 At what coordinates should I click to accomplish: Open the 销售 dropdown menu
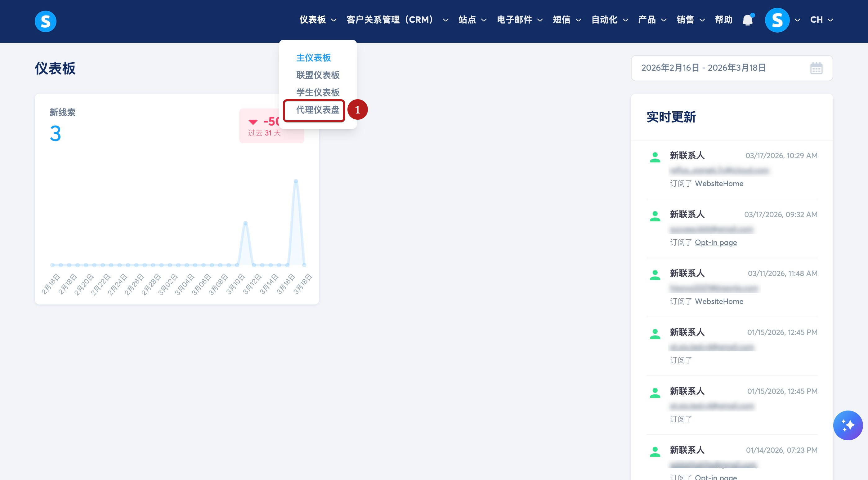[690, 20]
